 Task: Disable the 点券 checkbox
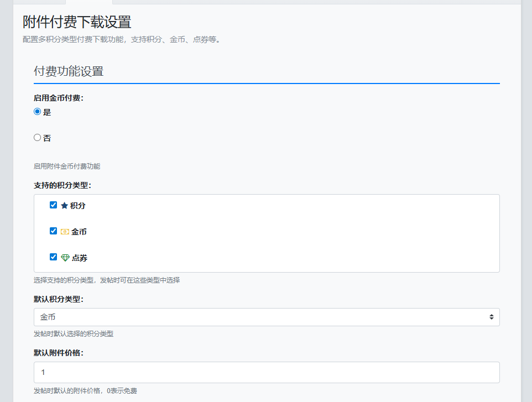click(x=54, y=257)
